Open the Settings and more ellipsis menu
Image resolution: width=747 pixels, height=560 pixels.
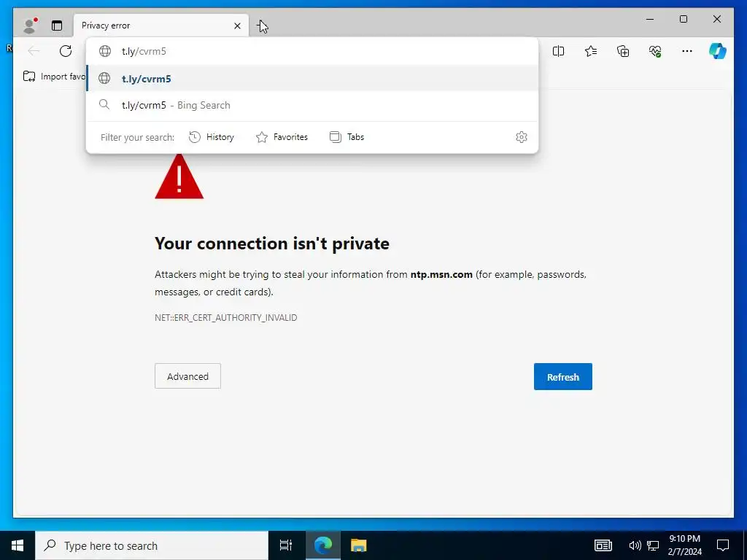point(687,51)
